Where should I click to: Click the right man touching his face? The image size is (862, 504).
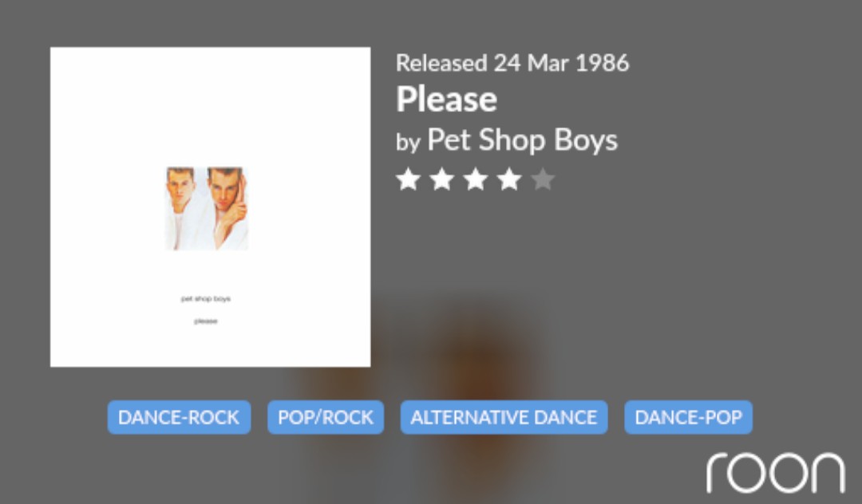[227, 209]
